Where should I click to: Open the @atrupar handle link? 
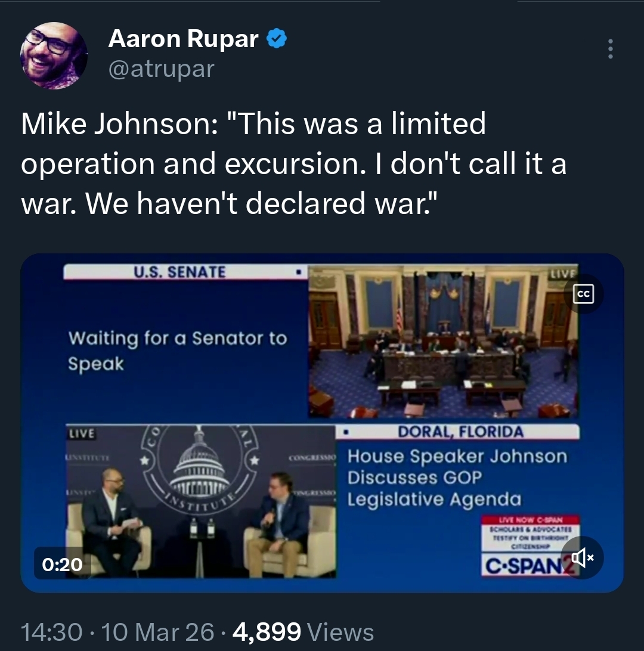[161, 69]
